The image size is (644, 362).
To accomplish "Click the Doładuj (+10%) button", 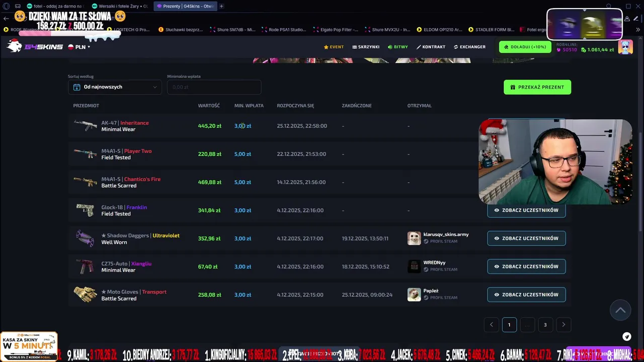I will pos(525,47).
